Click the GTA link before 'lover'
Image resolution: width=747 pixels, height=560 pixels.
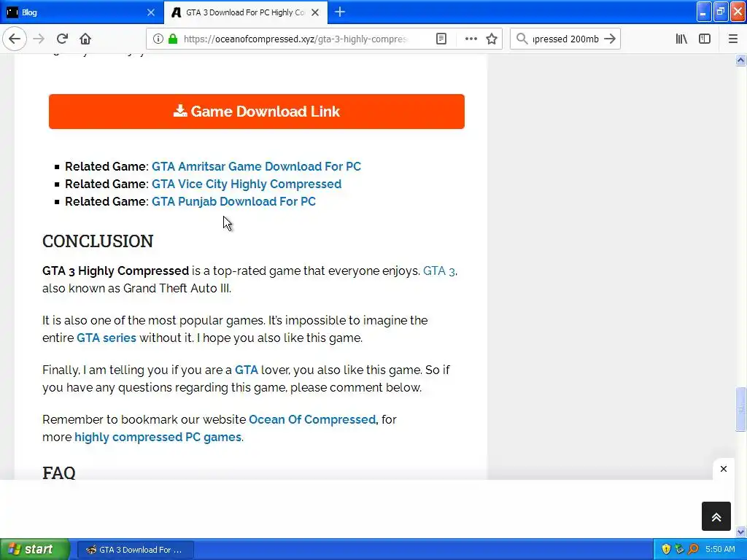tap(247, 370)
